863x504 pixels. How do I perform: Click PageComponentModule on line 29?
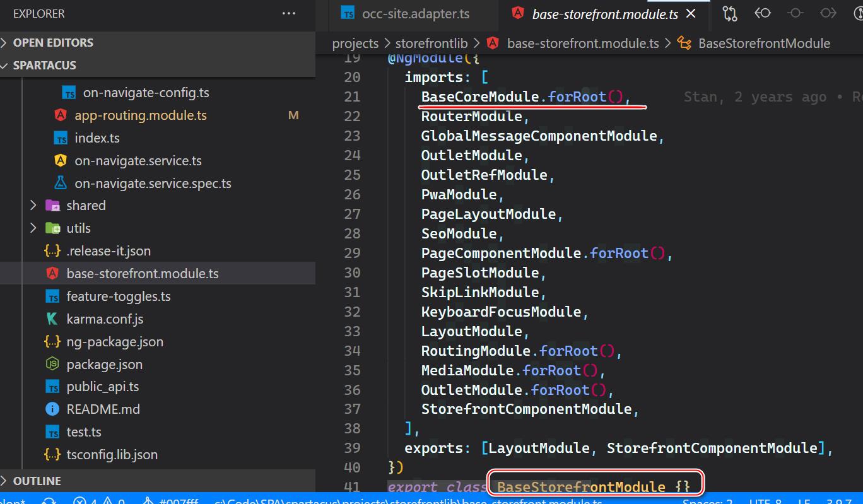(501, 253)
